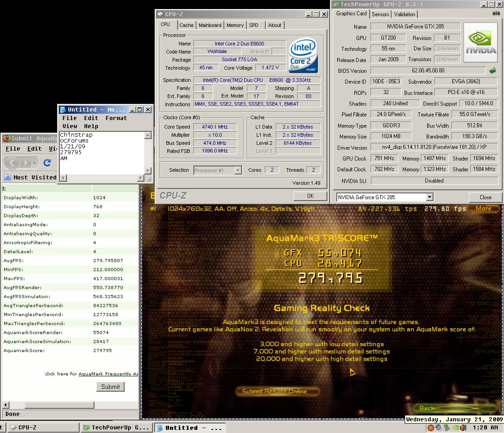Click the BIOS Version field 62.00.45.00.80
Screen dimensions: 504x433
[x=428, y=71]
